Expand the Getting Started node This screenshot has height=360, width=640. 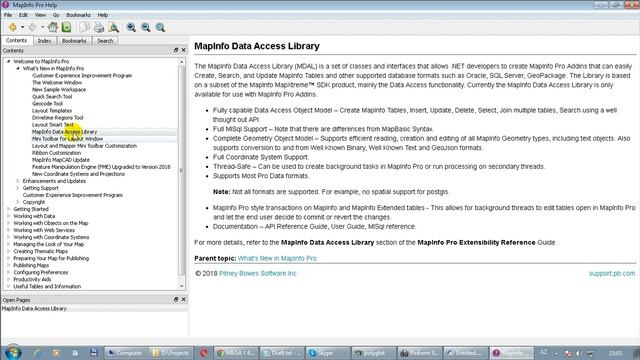pos(9,209)
